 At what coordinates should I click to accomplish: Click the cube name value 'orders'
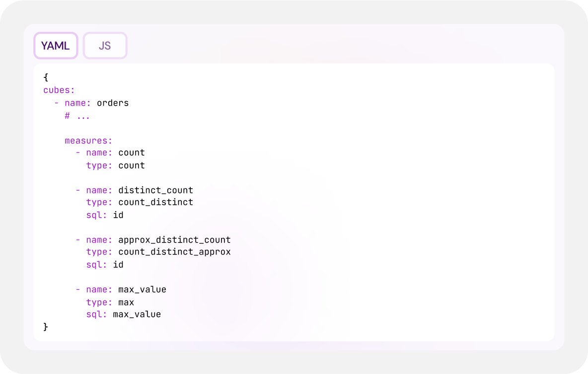coord(113,103)
